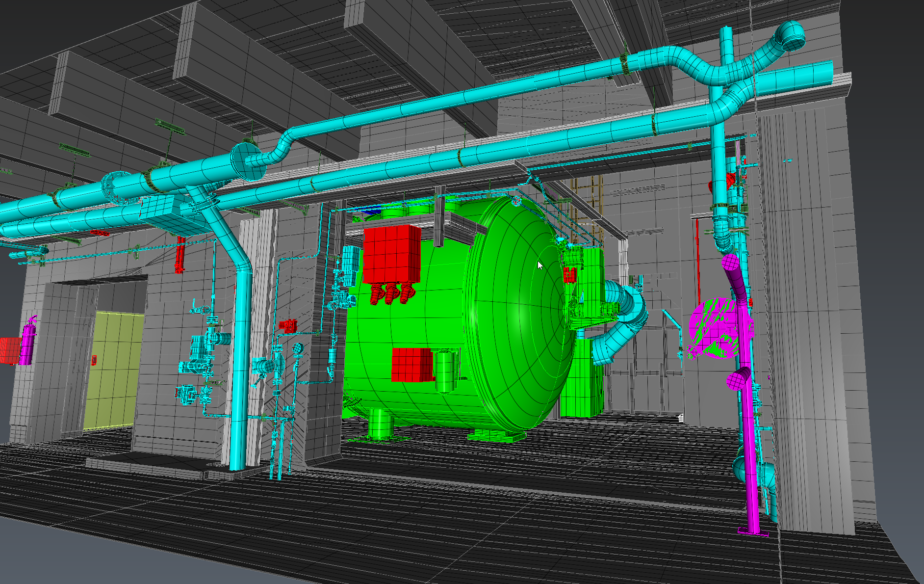Select the three red valves under upper red box
The height and width of the screenshot is (584, 924).
[x=391, y=294]
